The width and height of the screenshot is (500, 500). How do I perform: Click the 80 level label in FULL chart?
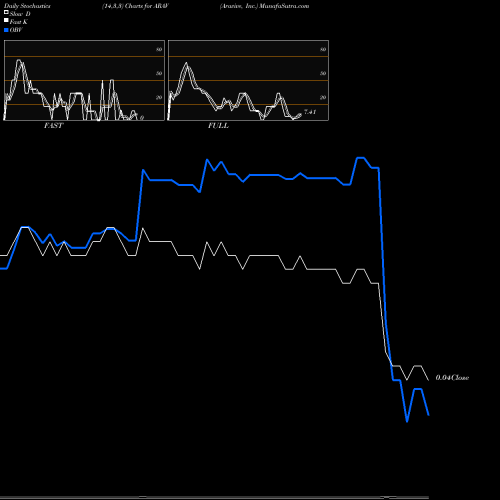pyautogui.click(x=323, y=49)
